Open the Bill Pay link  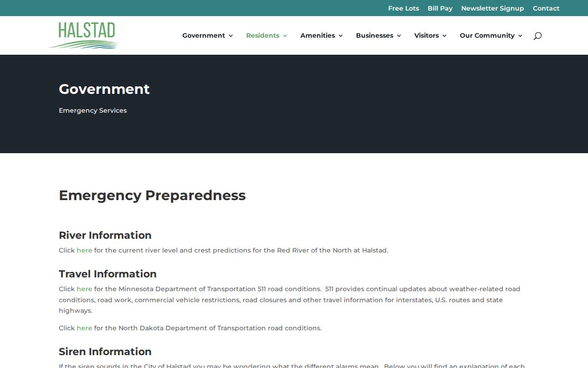[440, 8]
